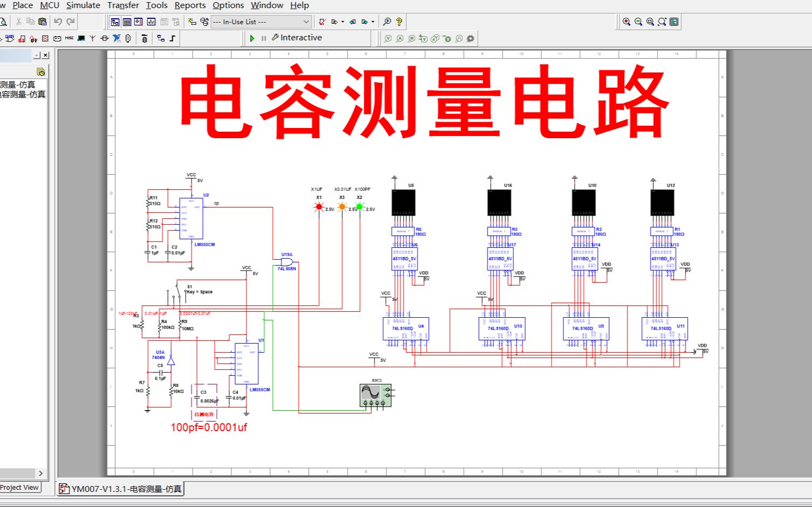Pause the simulation with the pause icon

(263, 38)
